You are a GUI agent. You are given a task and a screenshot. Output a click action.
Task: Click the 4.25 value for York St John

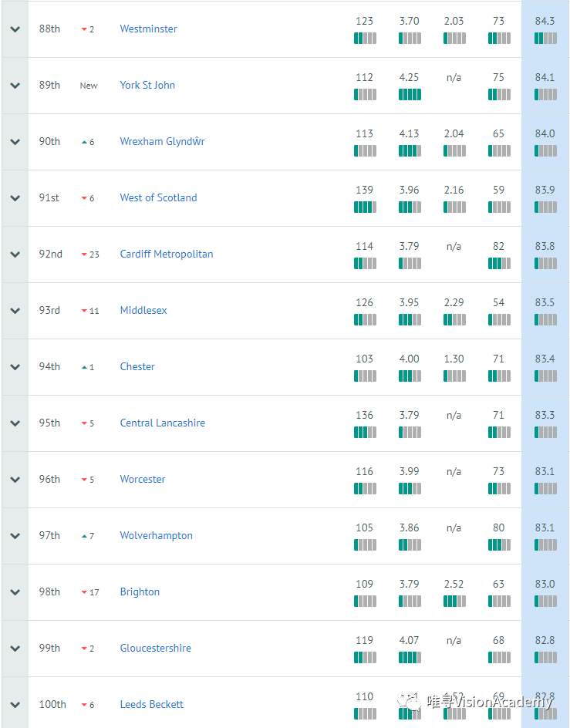[410, 77]
